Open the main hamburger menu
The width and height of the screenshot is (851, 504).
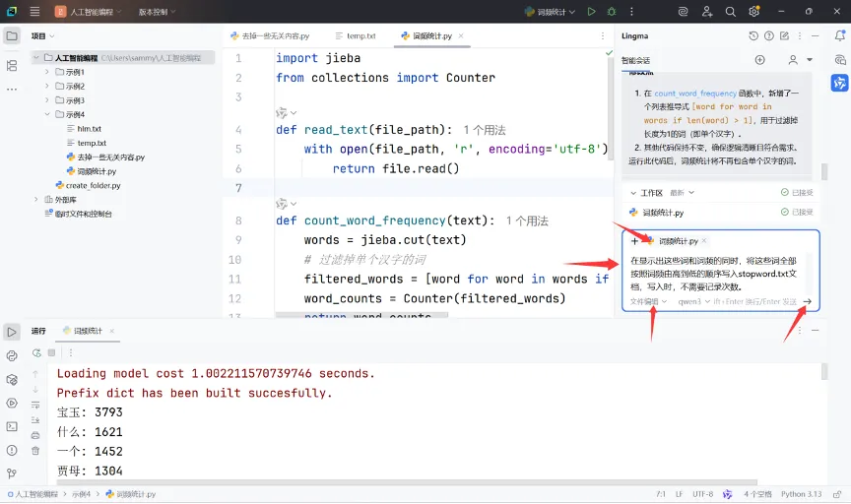coord(34,12)
